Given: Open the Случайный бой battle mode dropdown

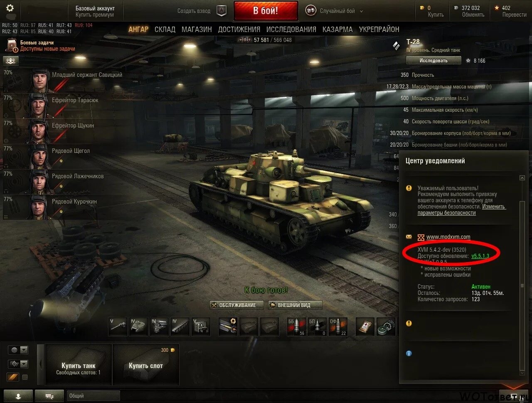Looking at the screenshot, I should click(x=335, y=11).
